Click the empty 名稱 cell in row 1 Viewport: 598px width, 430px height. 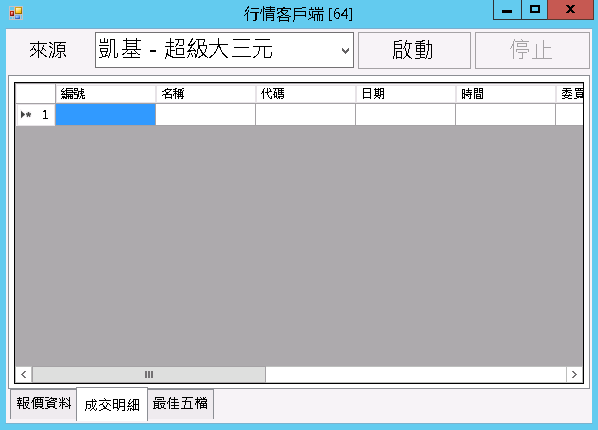206,114
